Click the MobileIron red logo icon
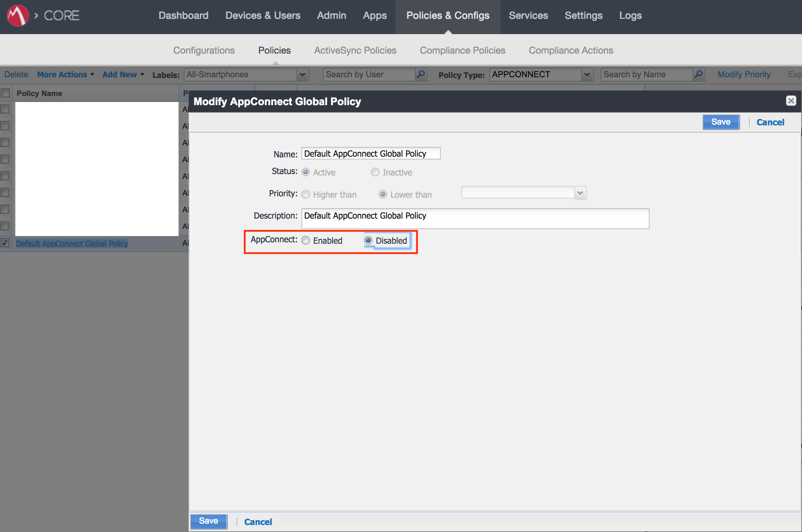Screen dimensions: 802x532 [x=17, y=16]
